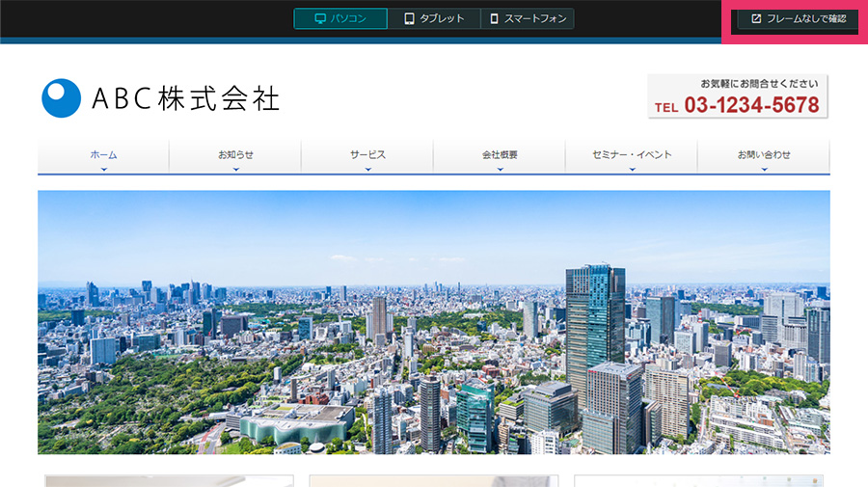Expand the dropdown arrow under 会社概要
868x487 pixels.
tap(500, 170)
